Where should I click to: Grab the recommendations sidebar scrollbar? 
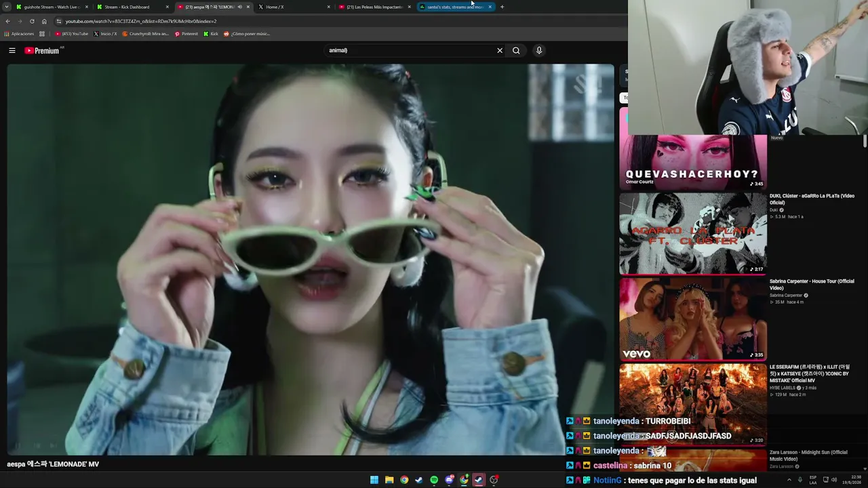click(865, 141)
